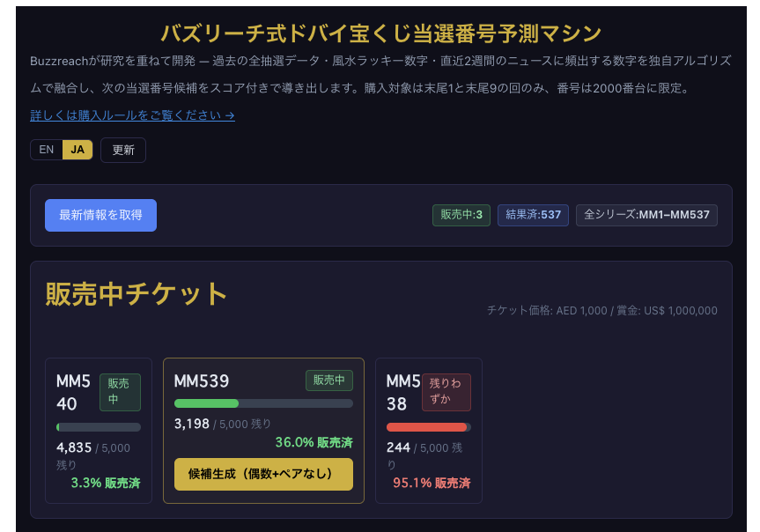This screenshot has height=532, width=760.
Task: Click the 販売中 badge on MM539
Action: click(x=329, y=381)
